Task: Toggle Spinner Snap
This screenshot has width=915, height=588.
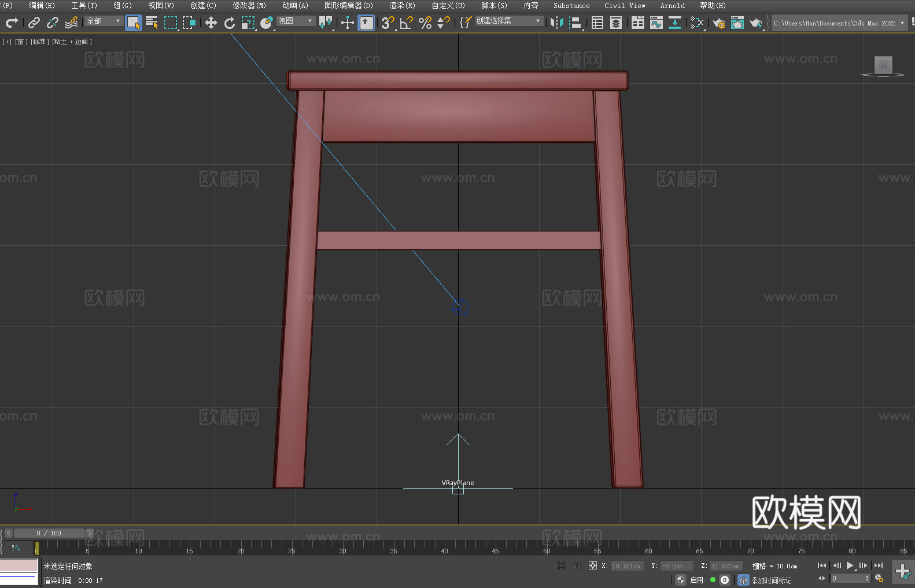Action: click(x=444, y=23)
